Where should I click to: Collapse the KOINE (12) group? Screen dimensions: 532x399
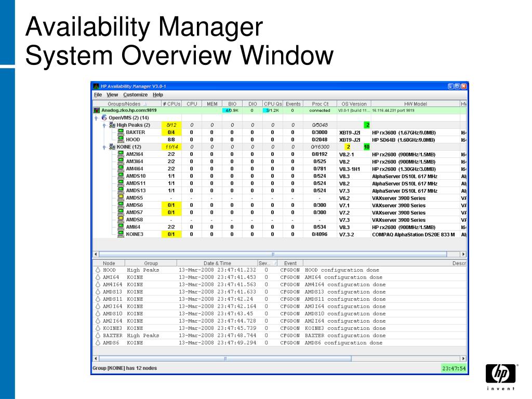(x=104, y=147)
